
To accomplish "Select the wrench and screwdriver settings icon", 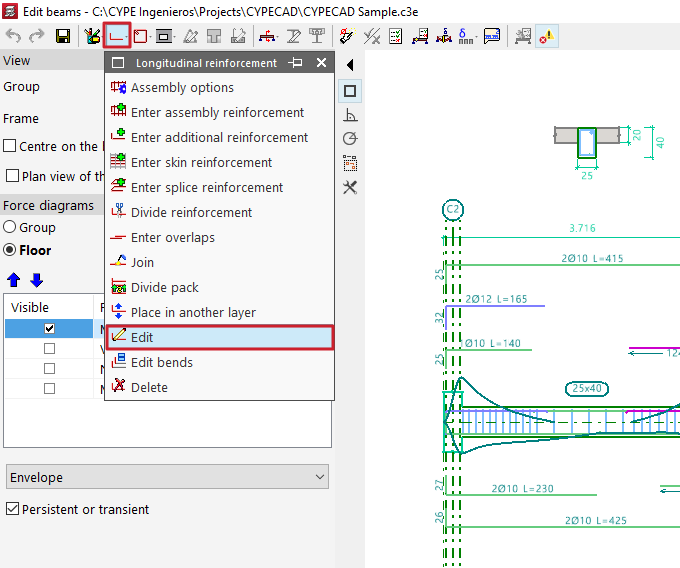I will click(x=350, y=187).
